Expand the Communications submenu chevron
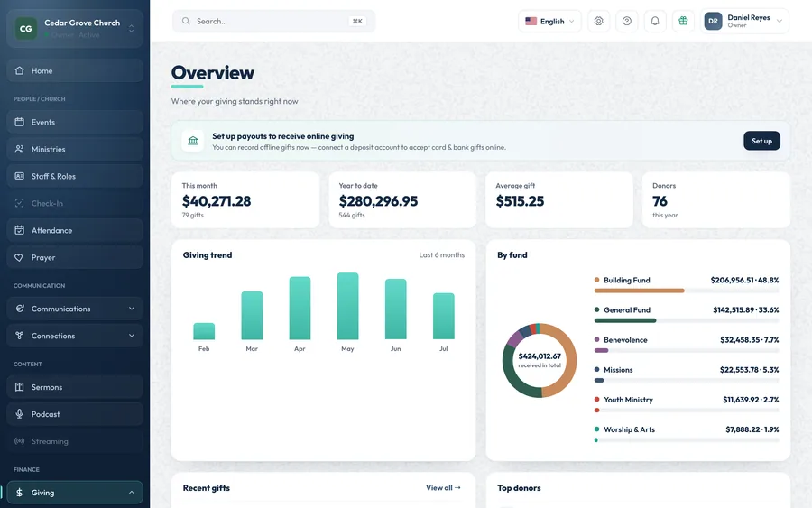The image size is (812, 508). [x=132, y=309]
